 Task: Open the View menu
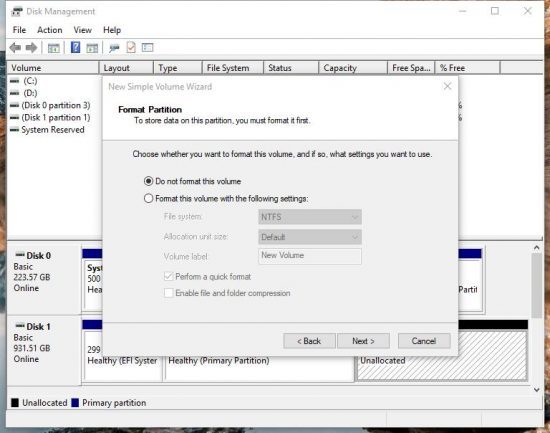coord(83,30)
